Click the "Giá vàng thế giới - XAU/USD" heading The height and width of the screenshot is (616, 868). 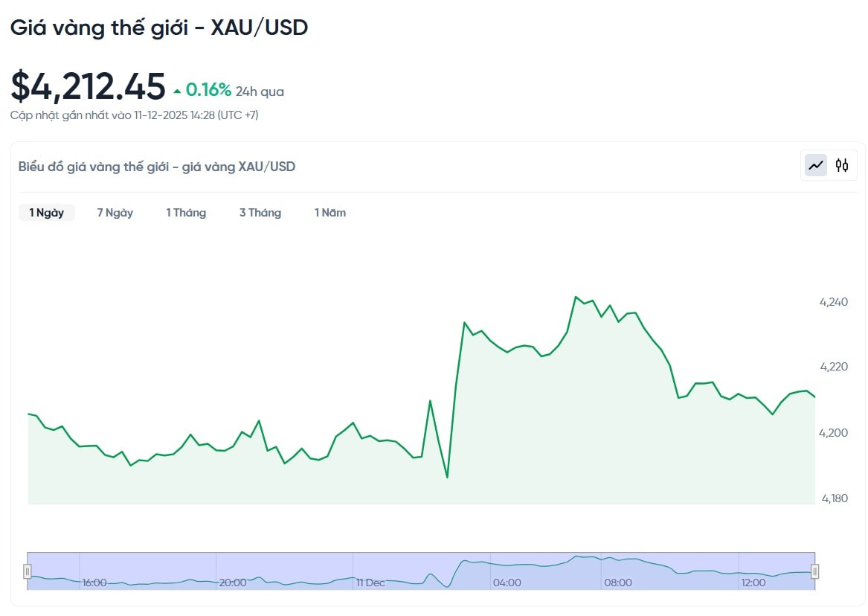[159, 28]
